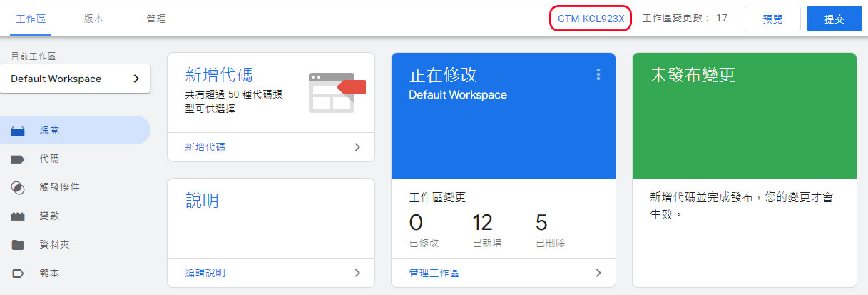This screenshot has height=295, width=868.
Task: Open 總覽 in the sidebar
Action: [x=75, y=130]
